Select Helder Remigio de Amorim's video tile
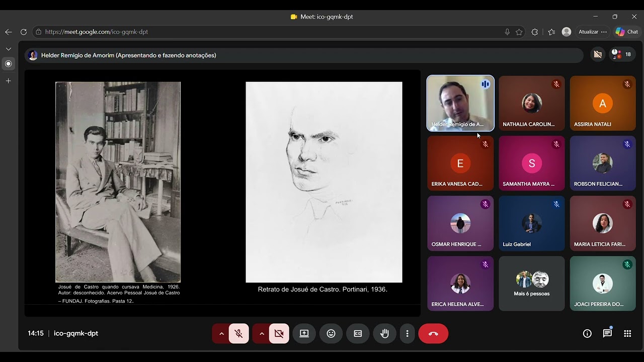The image size is (644, 362). (x=460, y=103)
